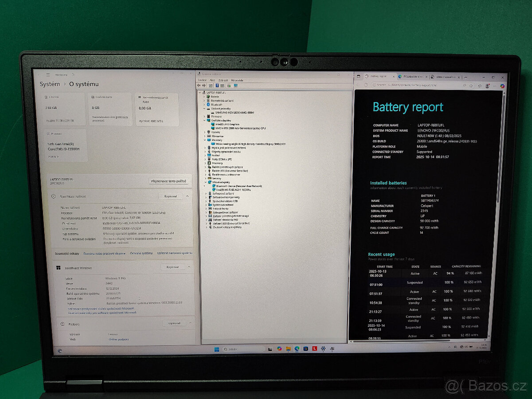Switch to the Battery report browser tab
Image resolution: width=532 pixels, height=399 pixels.
pos(377,77)
